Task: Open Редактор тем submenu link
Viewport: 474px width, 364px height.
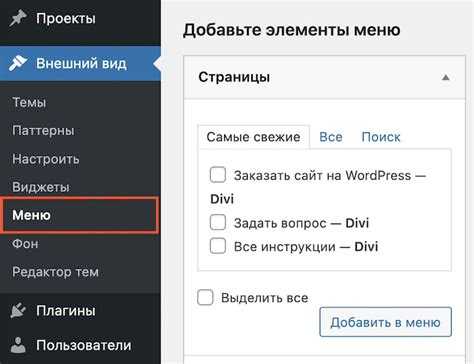Action: point(55,272)
